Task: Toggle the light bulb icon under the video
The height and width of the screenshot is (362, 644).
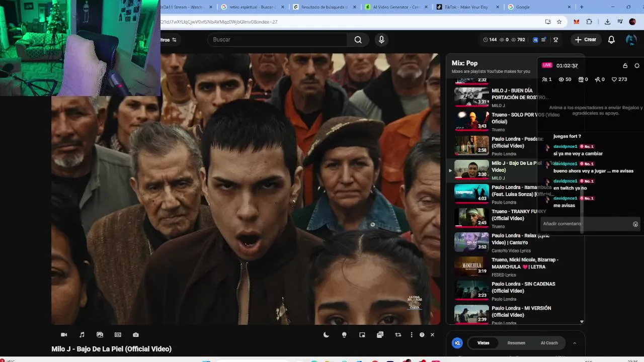Action: (x=344, y=335)
